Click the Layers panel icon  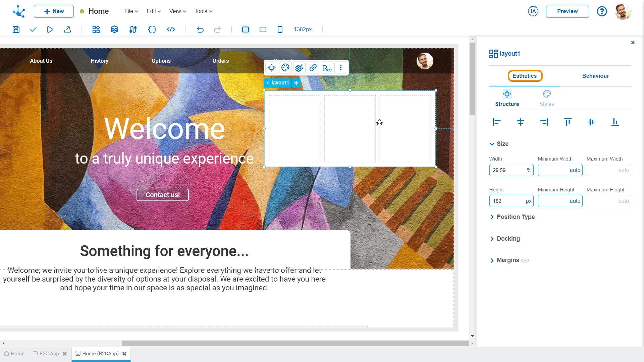[114, 29]
